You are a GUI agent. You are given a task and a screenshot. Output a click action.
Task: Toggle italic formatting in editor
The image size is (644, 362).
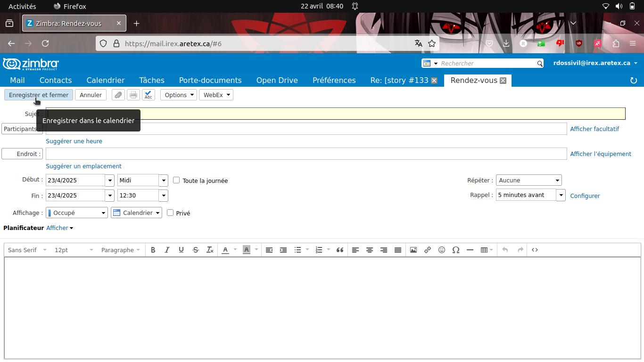[167, 250]
